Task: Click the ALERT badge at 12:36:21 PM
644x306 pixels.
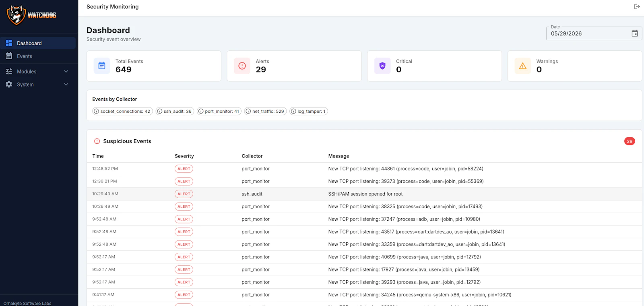Action: point(184,181)
